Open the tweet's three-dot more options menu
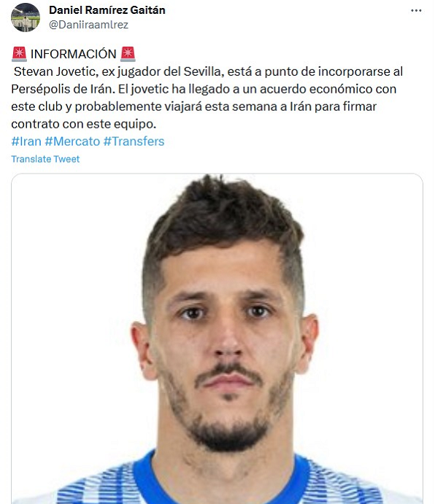Image resolution: width=435 pixels, height=504 pixels. 416,11
